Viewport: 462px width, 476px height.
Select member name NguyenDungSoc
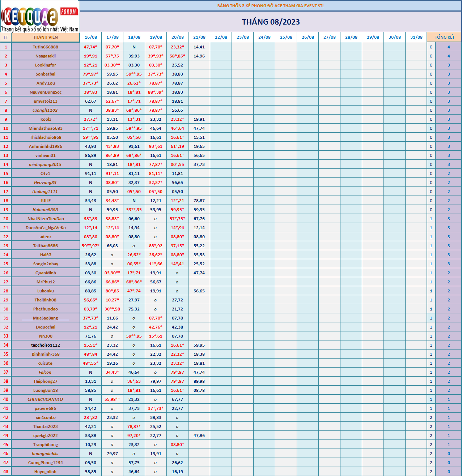click(x=46, y=92)
